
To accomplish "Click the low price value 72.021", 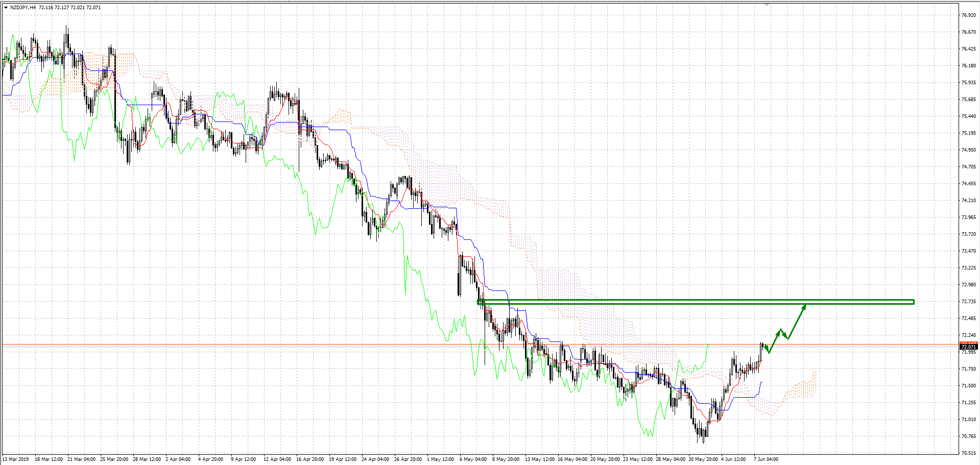I will point(78,8).
